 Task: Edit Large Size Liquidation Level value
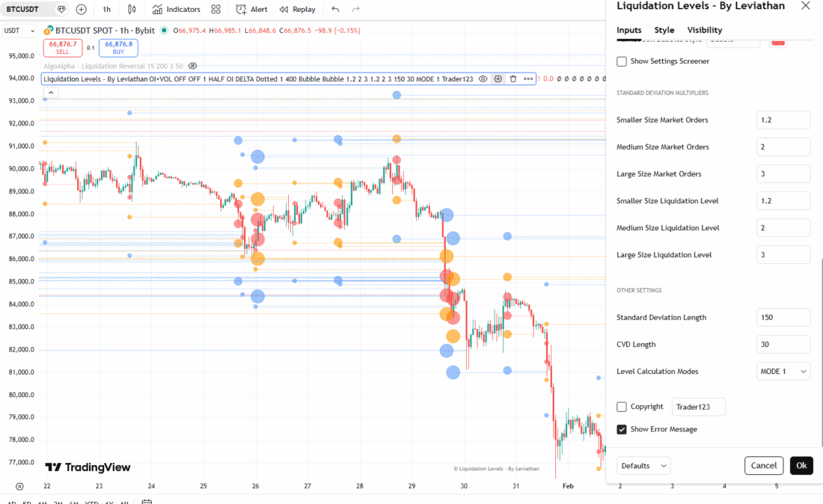point(783,255)
